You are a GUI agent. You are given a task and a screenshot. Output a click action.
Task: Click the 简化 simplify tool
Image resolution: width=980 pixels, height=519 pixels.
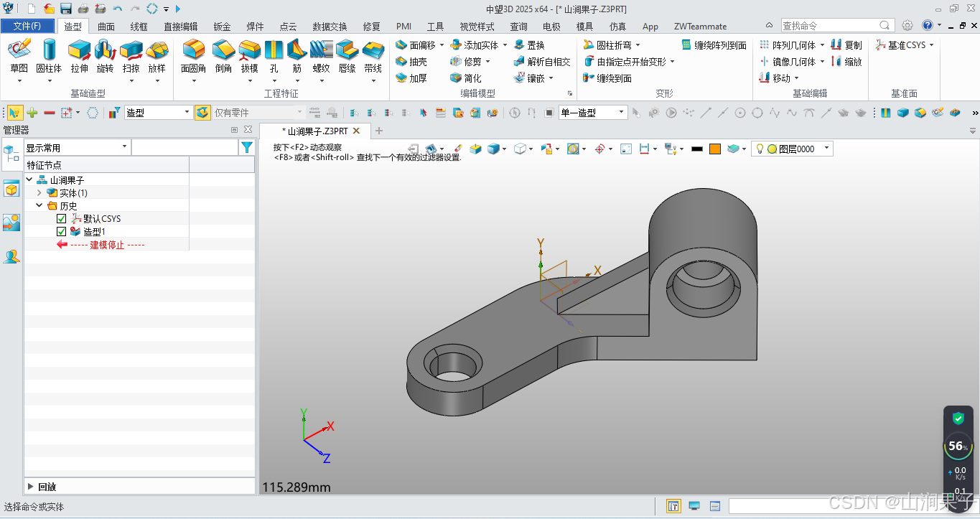click(x=465, y=78)
